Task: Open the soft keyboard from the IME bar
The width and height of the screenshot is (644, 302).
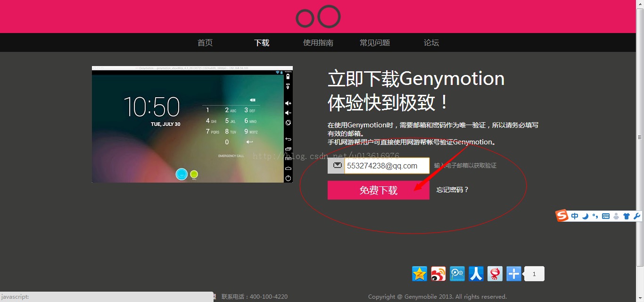Action: pyautogui.click(x=606, y=216)
